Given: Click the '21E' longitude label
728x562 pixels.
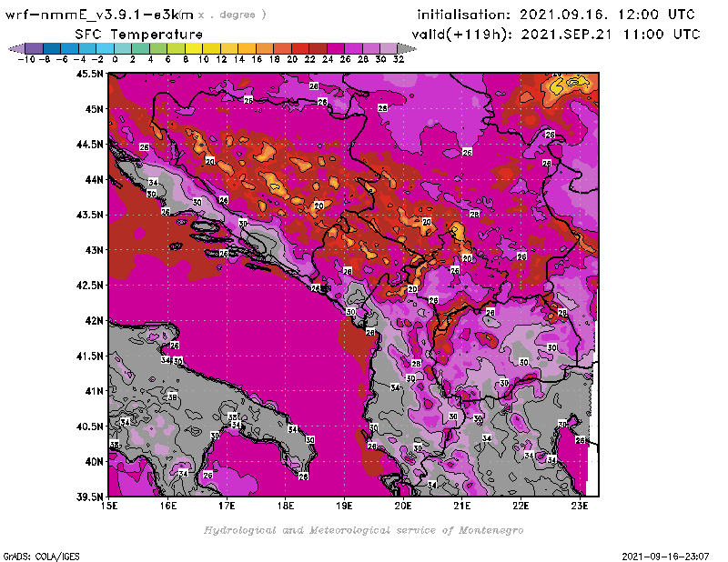Looking at the screenshot, I should tap(462, 506).
